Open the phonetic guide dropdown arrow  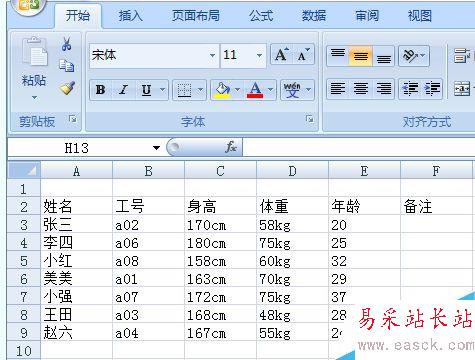[308, 90]
